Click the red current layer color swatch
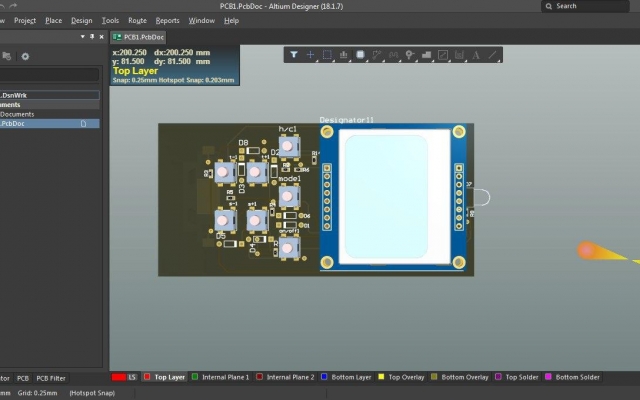This screenshot has width=640, height=400. pos(118,377)
